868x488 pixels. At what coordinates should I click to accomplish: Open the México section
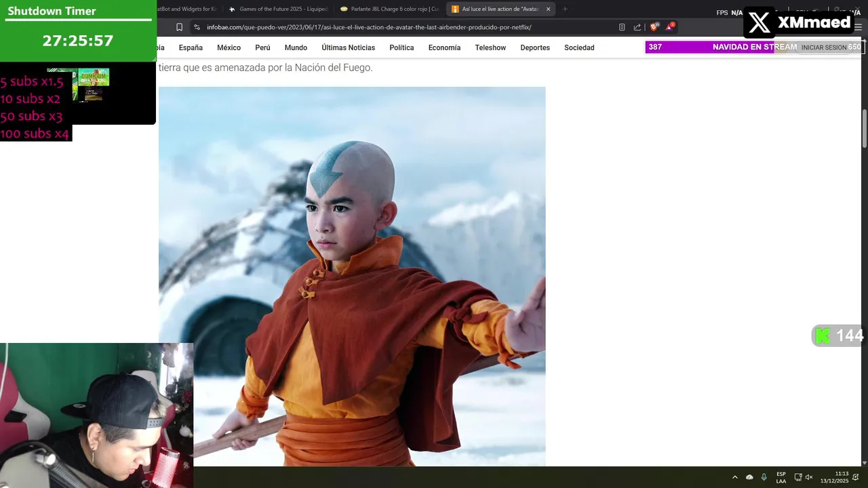[229, 47]
